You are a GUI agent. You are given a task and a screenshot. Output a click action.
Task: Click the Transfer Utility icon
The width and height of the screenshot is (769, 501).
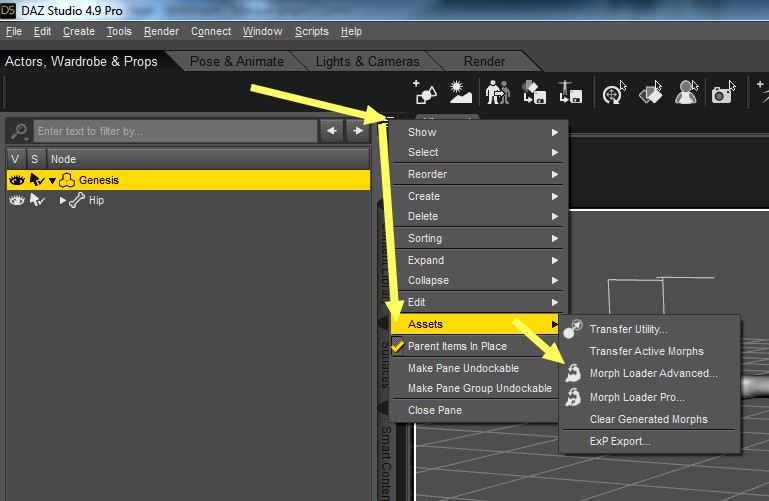coord(573,329)
